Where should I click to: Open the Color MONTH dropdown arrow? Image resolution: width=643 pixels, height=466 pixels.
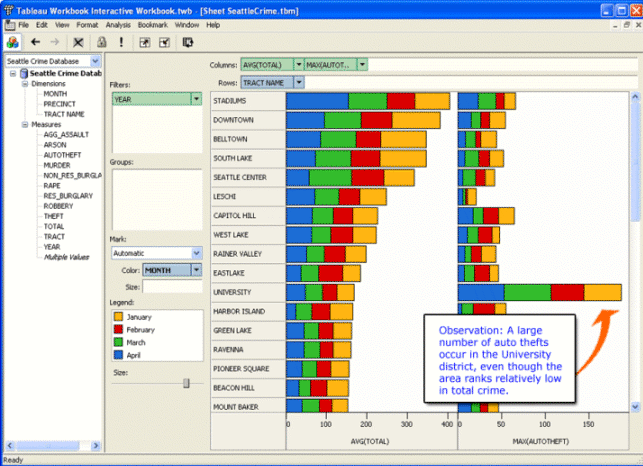point(197,270)
